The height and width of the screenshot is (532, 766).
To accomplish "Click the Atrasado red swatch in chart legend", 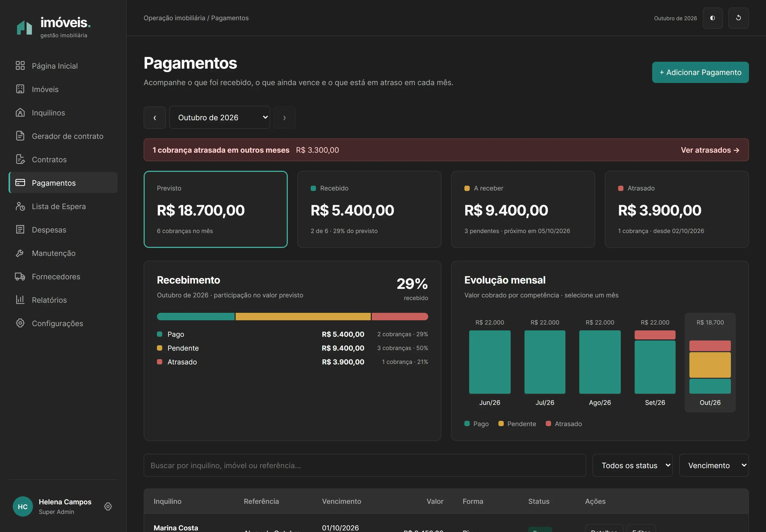I will [548, 423].
